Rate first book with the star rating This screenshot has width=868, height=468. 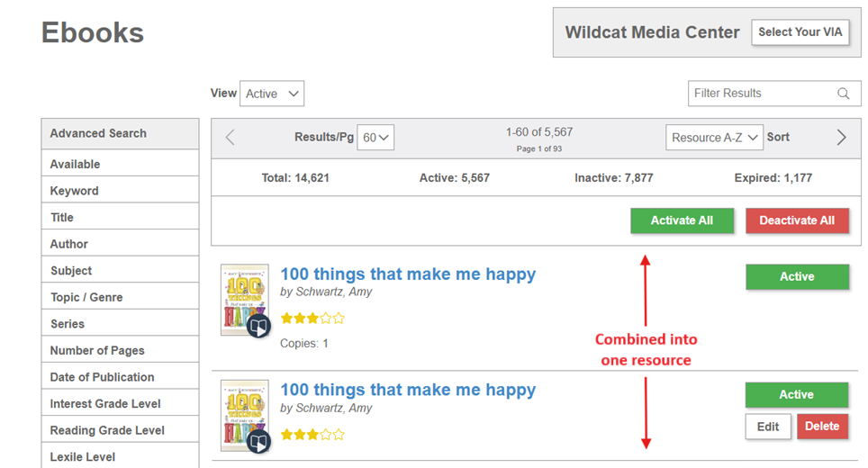pos(312,318)
